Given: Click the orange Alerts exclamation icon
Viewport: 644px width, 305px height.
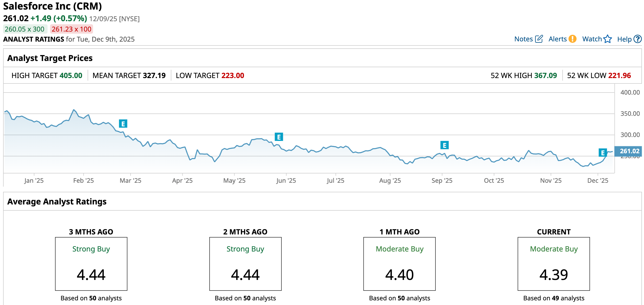Looking at the screenshot, I should [x=573, y=39].
